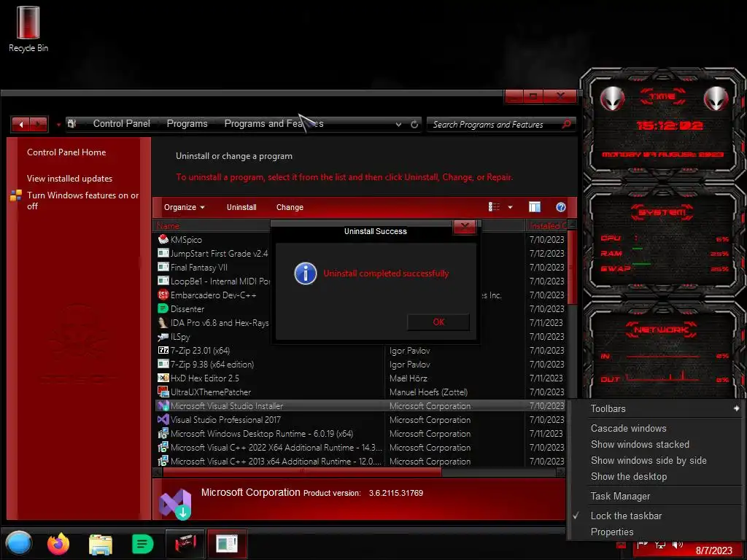The image size is (747, 560).
Task: Click Programs breadcrumb segment
Action: pos(187,124)
